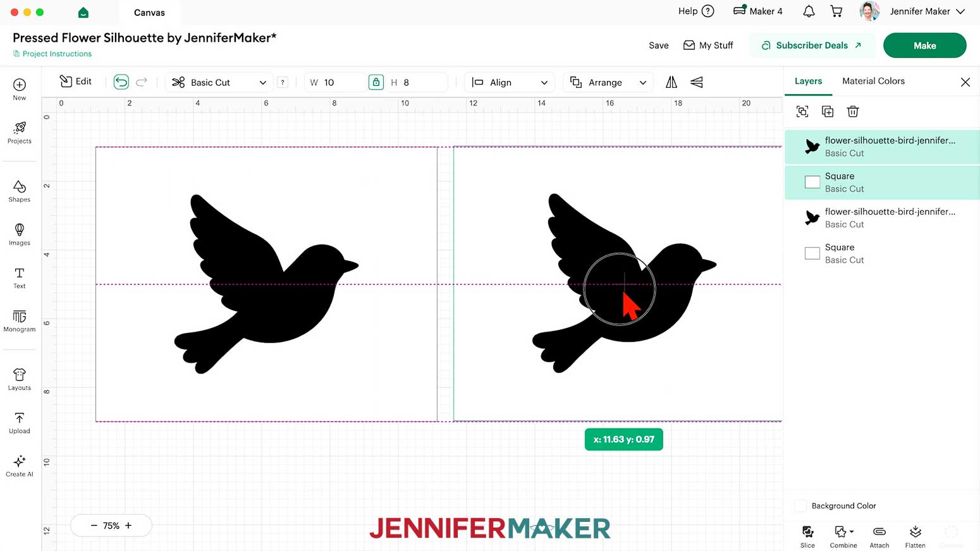
Task: Click the green Make button
Action: click(x=924, y=45)
